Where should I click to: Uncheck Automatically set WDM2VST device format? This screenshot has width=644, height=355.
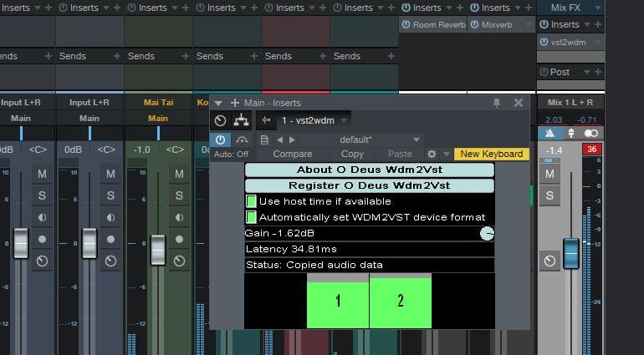pyautogui.click(x=251, y=217)
